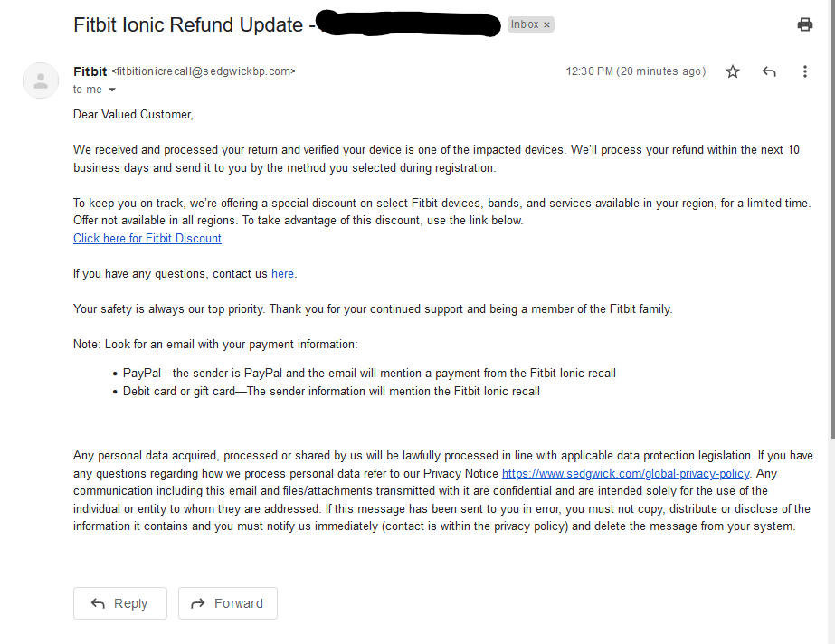
Task: Open the three-dot More options menu
Action: click(x=804, y=71)
